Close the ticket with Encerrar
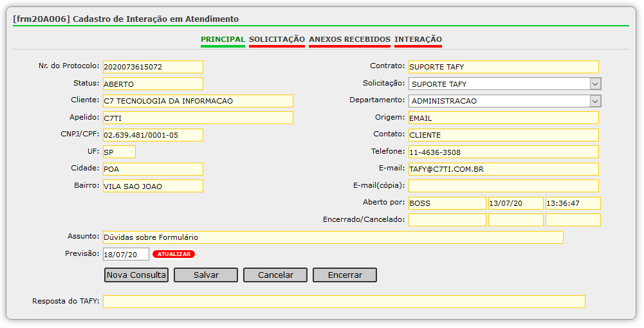This screenshot has height=328, width=644. (345, 275)
